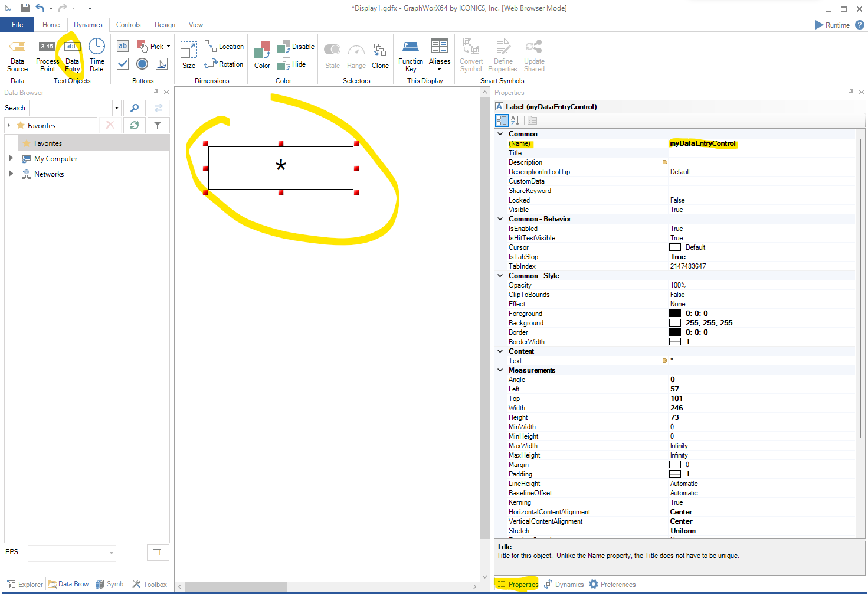Save the display using quick access toolbar
Screen dimensions: 868x594
[25, 8]
